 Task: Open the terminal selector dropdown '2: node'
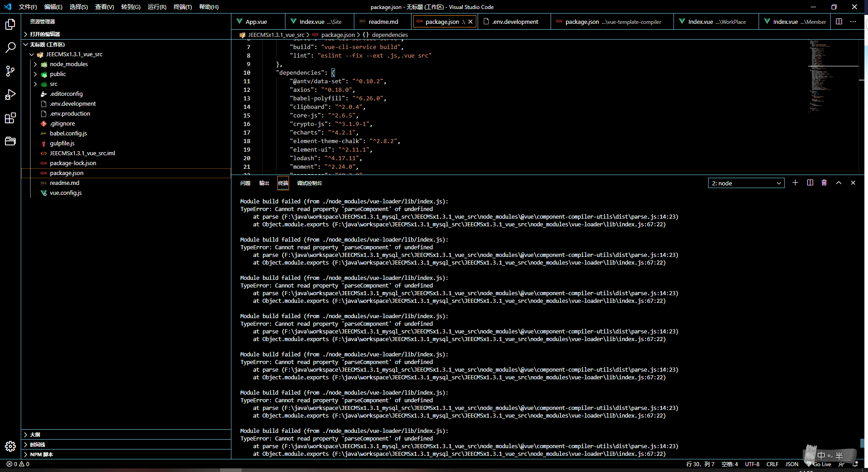click(x=746, y=183)
